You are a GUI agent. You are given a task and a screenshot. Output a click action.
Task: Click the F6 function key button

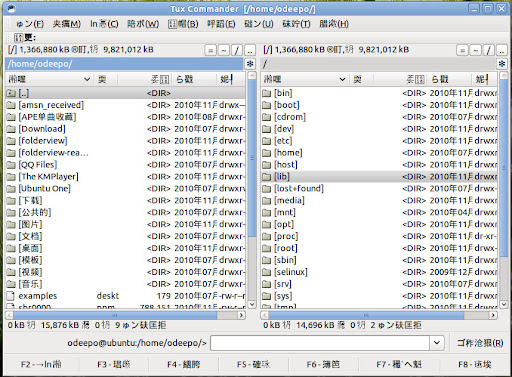click(x=323, y=364)
